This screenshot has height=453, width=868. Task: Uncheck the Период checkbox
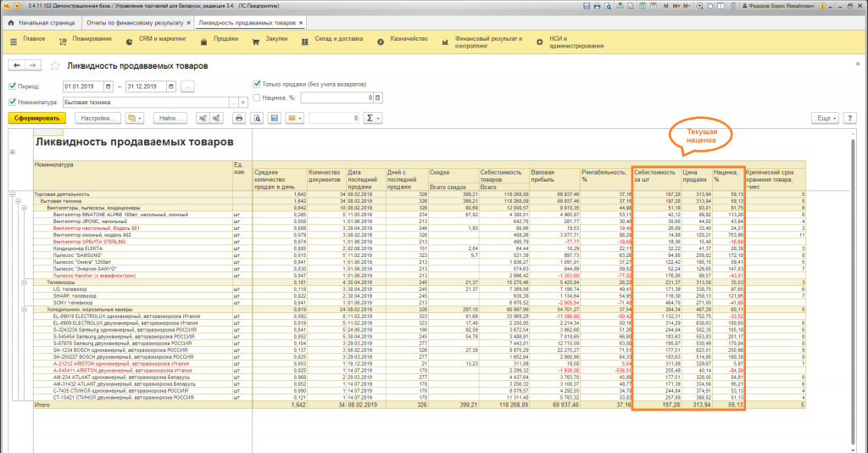12,87
